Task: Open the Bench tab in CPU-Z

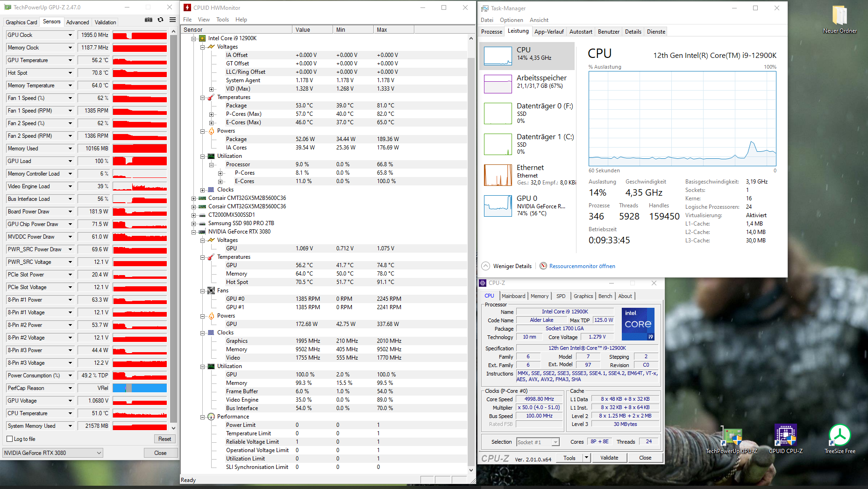Action: click(605, 296)
